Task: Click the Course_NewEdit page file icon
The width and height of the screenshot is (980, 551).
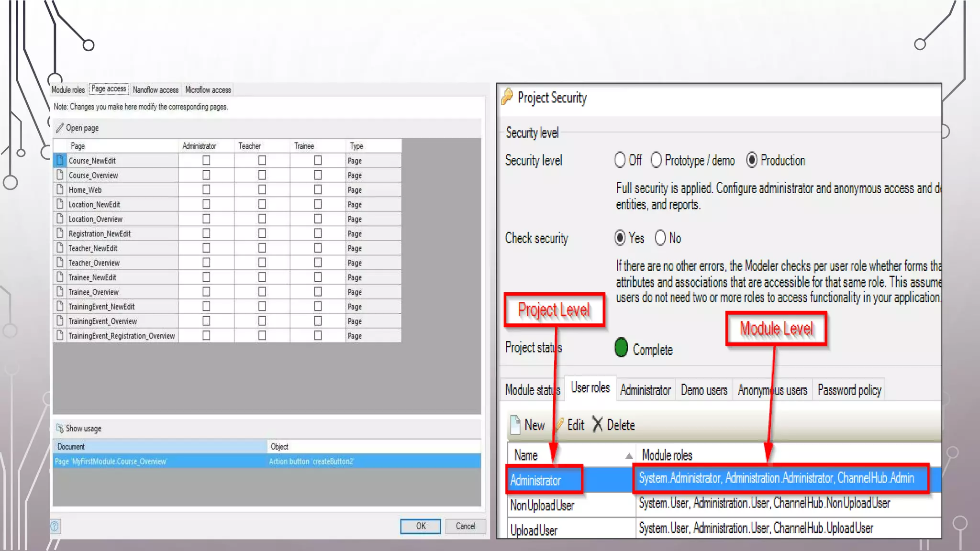Action: tap(60, 160)
